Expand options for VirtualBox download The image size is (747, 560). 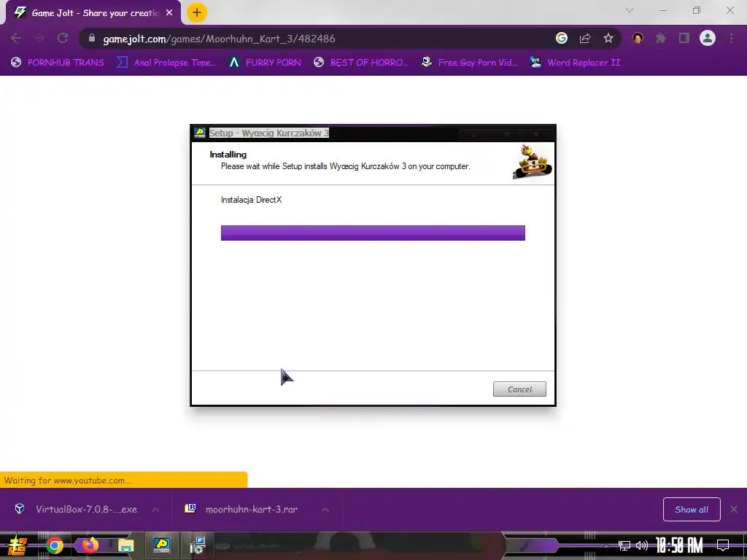click(x=155, y=510)
